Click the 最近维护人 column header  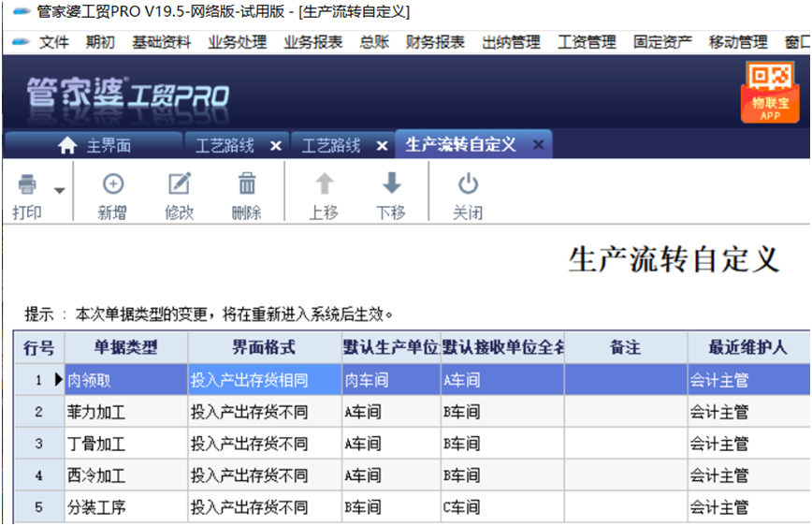[748, 347]
